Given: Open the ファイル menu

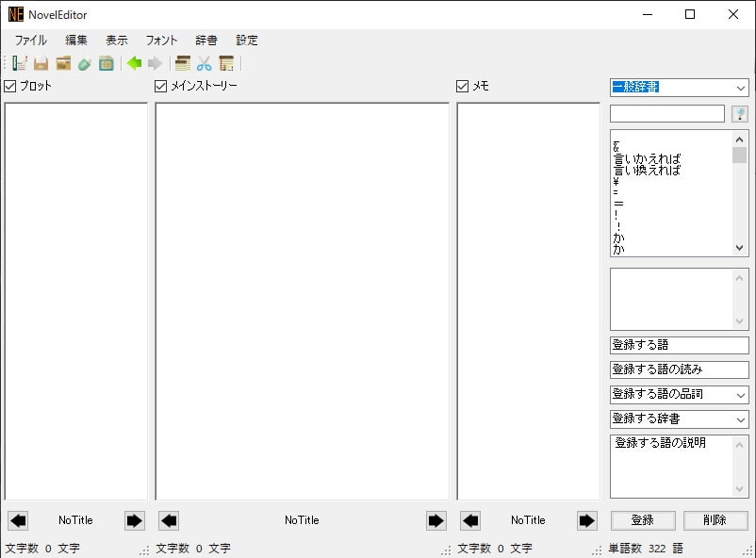Looking at the screenshot, I should pyautogui.click(x=30, y=41).
